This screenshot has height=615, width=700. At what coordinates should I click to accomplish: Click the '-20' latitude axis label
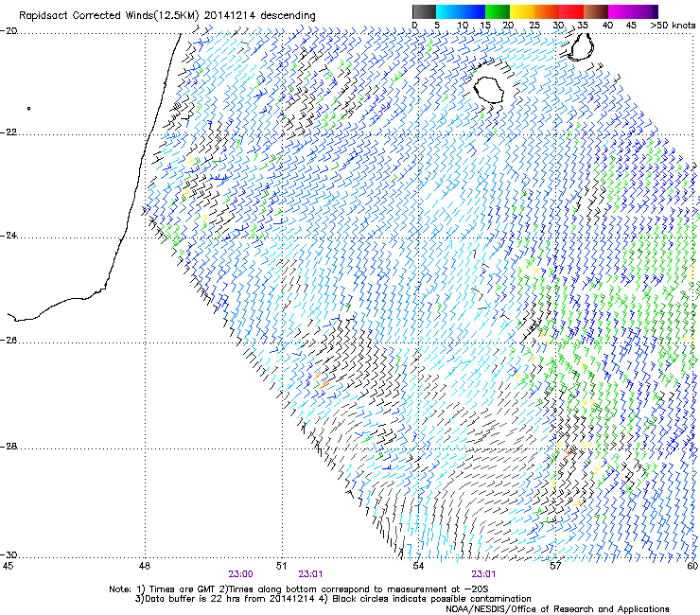(x=9, y=31)
